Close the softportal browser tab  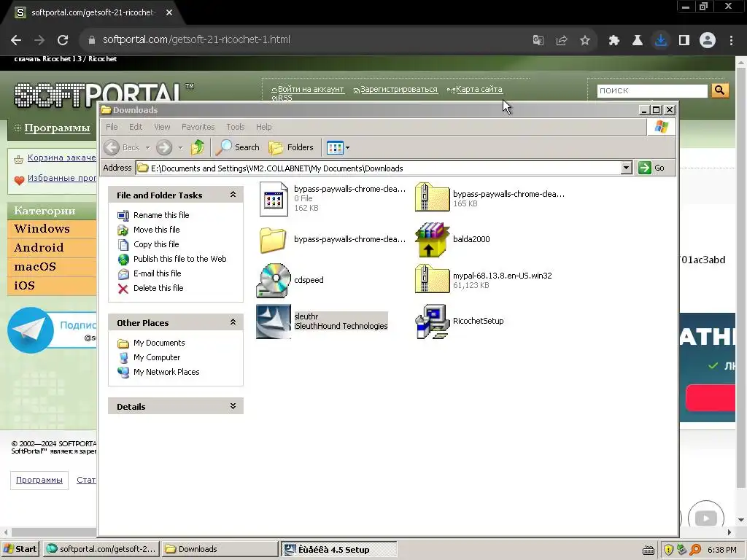[x=169, y=12]
